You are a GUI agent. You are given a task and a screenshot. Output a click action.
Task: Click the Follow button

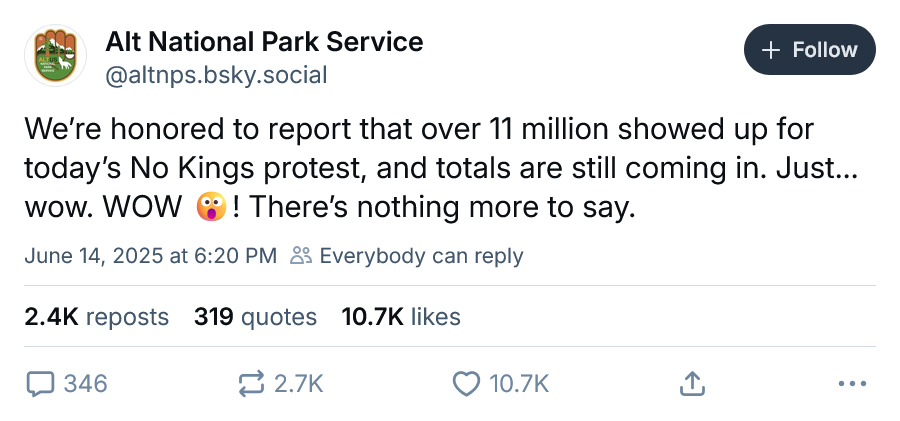tap(809, 50)
